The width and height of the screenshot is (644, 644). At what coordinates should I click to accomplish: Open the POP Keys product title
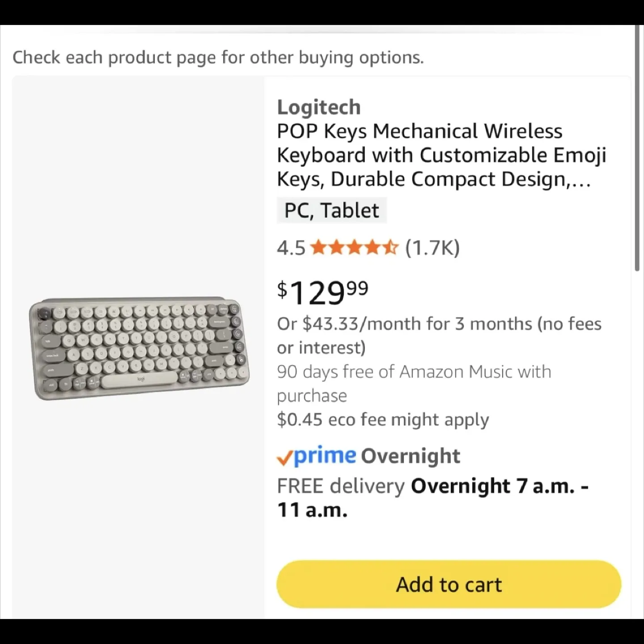442,154
